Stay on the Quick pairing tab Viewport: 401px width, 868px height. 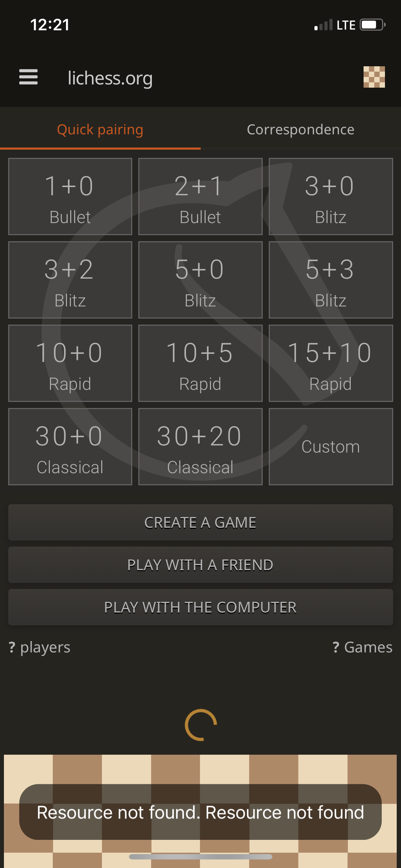point(100,129)
